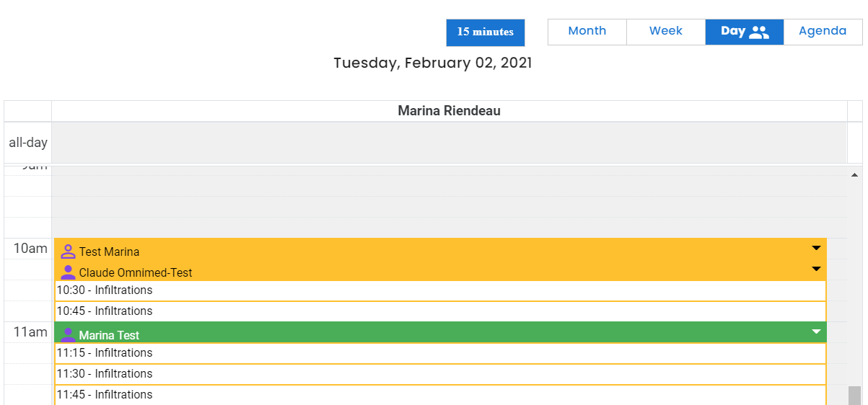Expand the Claude Omnimed-Test appointment dropdown arrow
Screen dimensions: 868x405
(x=816, y=269)
